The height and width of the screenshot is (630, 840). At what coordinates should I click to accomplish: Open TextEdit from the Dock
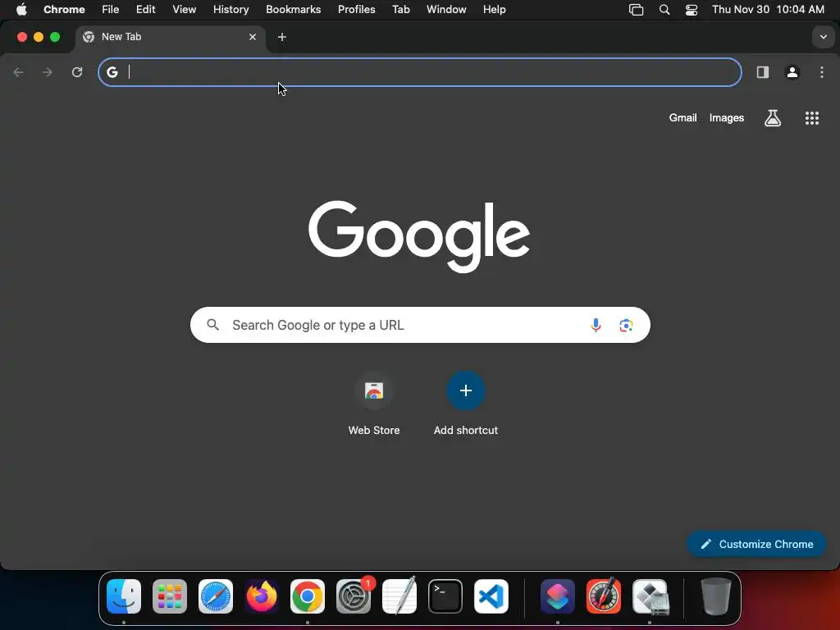[399, 596]
